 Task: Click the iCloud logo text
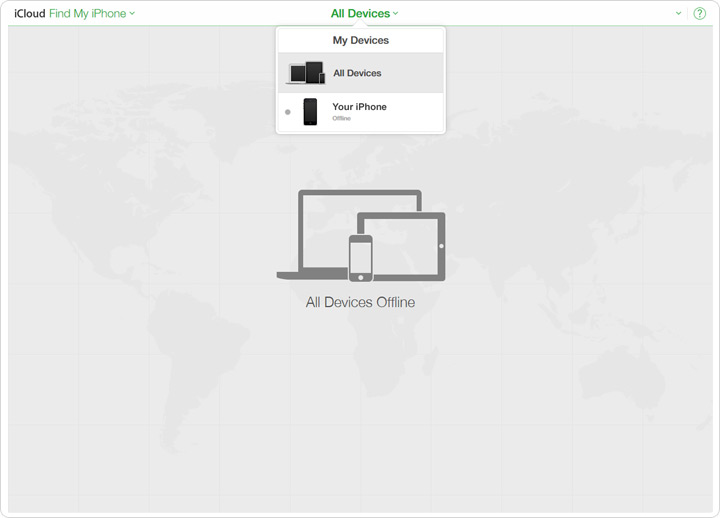click(29, 13)
